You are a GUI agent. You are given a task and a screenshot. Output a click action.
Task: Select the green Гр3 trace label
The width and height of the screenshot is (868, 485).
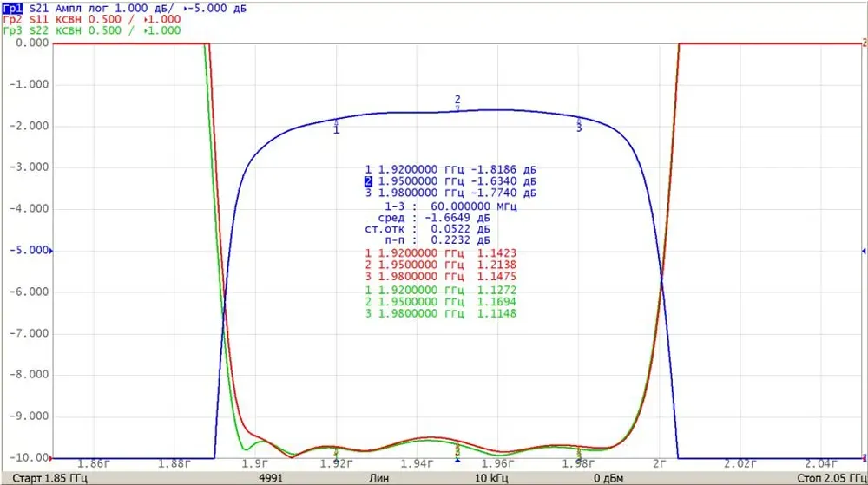pyautogui.click(x=13, y=30)
